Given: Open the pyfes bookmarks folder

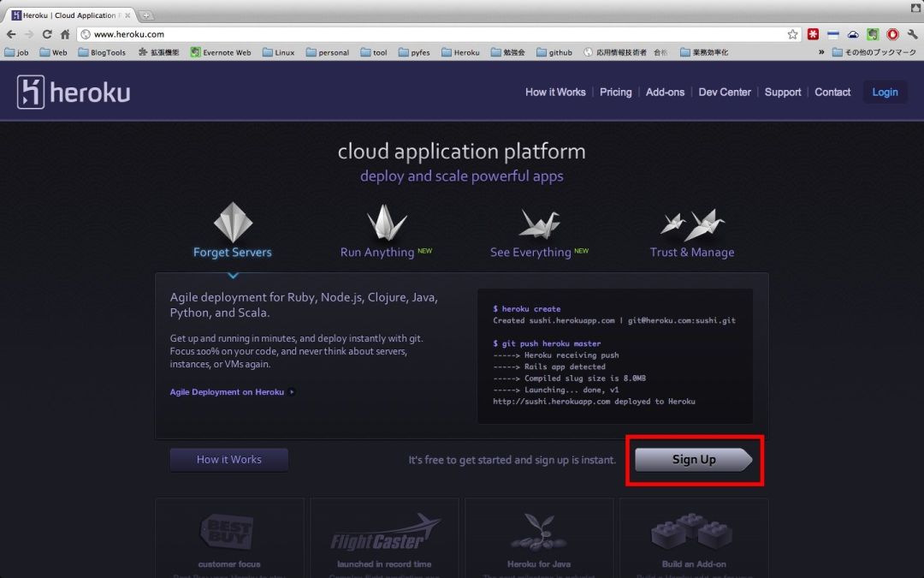Looking at the screenshot, I should [414, 52].
